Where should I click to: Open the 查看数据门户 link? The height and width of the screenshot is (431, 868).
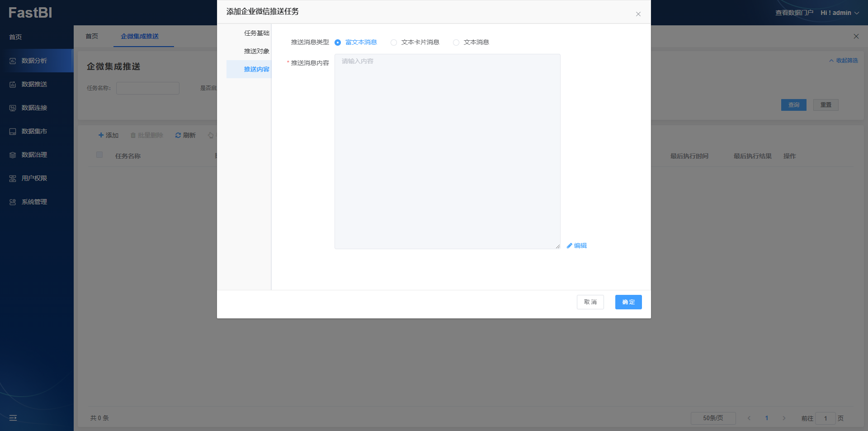coord(794,13)
